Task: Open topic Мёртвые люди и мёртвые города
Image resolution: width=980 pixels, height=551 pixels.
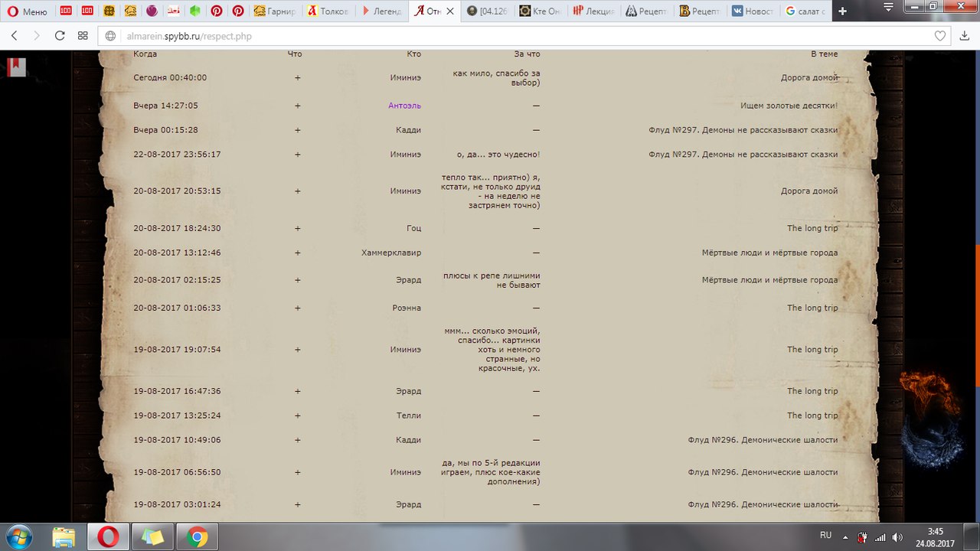Action: click(x=769, y=253)
